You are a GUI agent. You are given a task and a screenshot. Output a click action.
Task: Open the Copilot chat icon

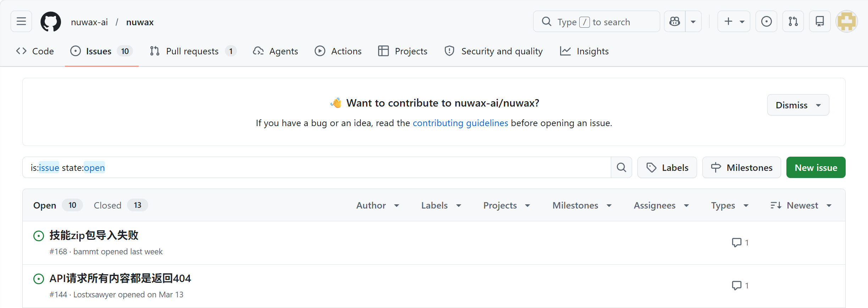tap(675, 22)
